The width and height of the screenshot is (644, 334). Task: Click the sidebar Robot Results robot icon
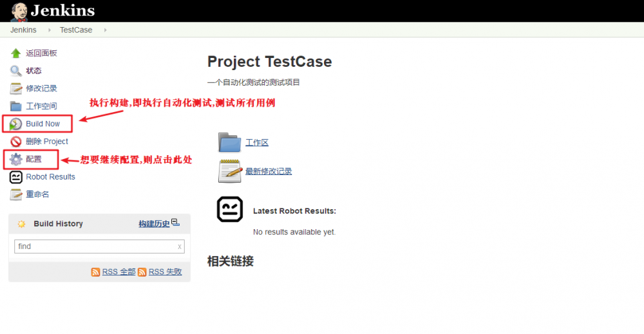click(x=15, y=177)
